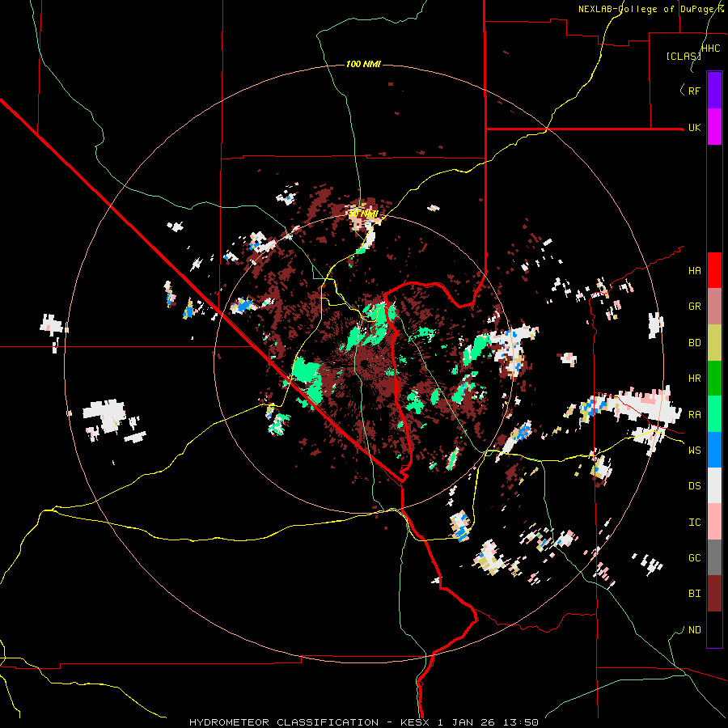Click the magenta UK legend color swatch
The image size is (728, 728).
[x=714, y=127]
